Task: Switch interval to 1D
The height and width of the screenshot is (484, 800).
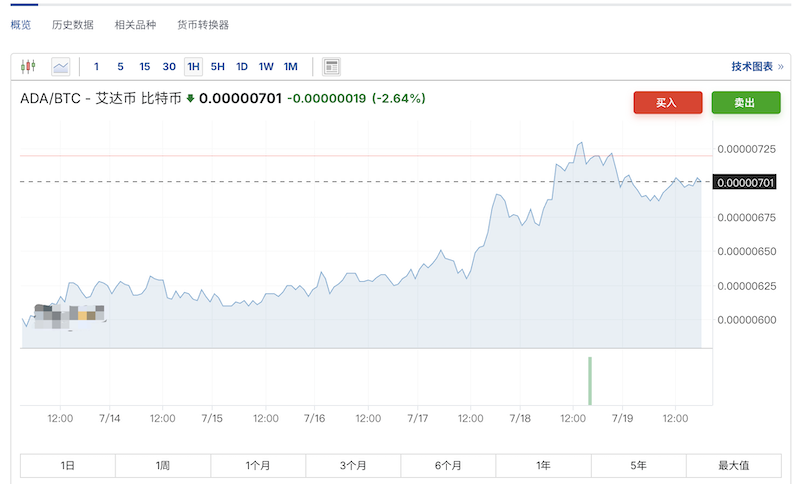Action: (x=242, y=67)
